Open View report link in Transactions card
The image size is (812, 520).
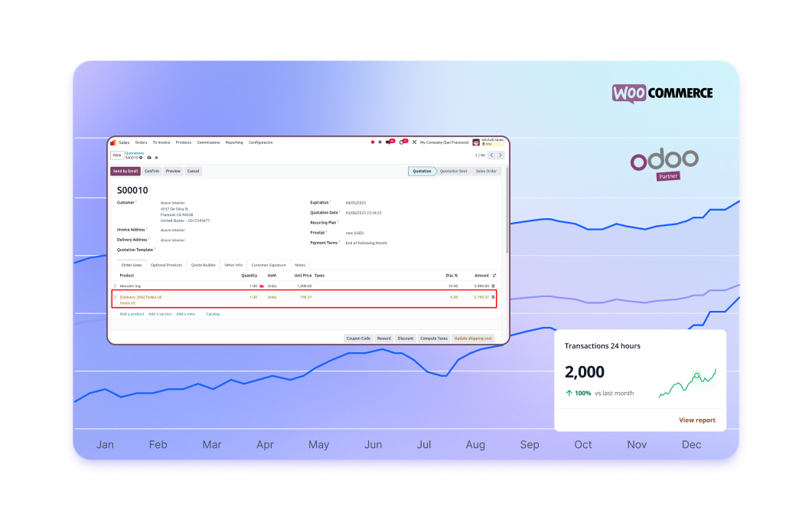click(697, 420)
